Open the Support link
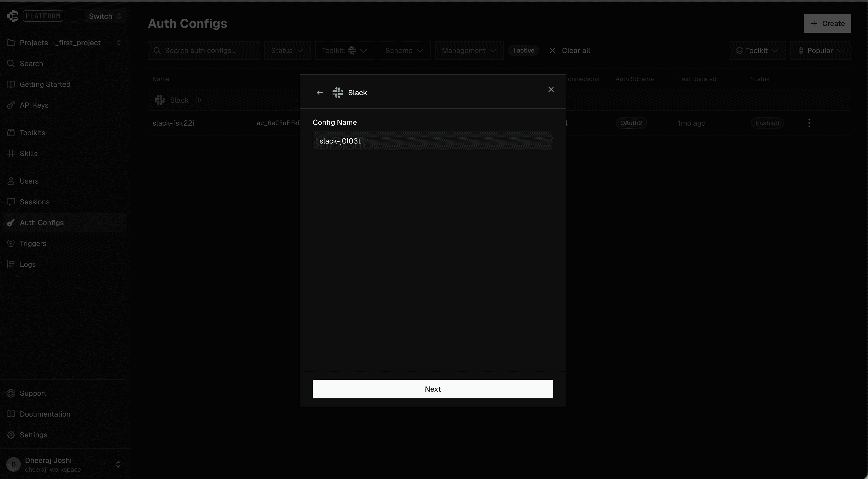 point(64,393)
